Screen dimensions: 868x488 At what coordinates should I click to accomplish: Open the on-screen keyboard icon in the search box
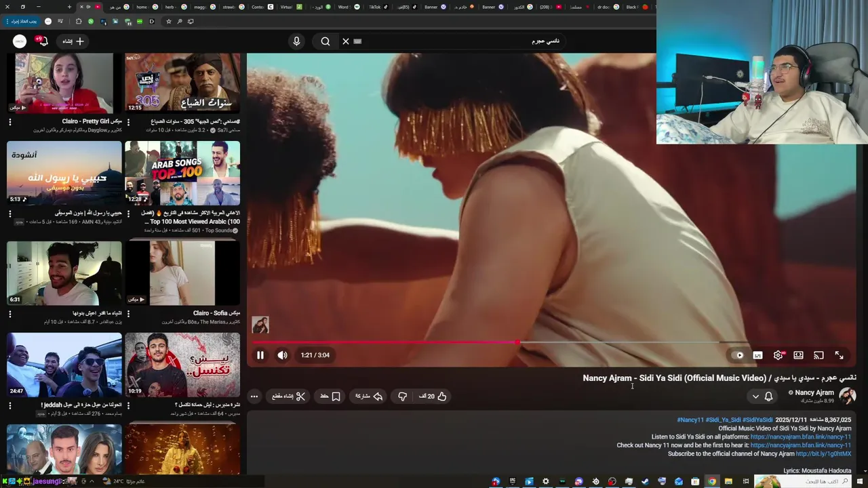pos(358,41)
